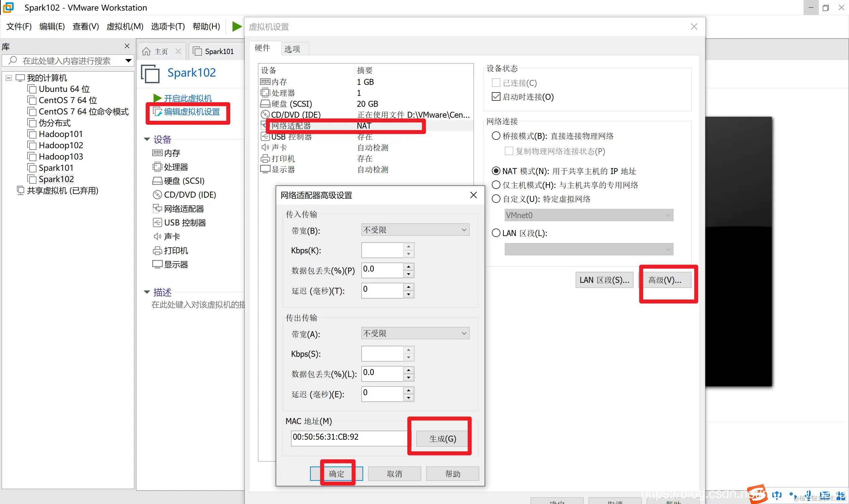The image size is (849, 504).
Task: Select 桥接模式 radio button
Action: tap(496, 136)
